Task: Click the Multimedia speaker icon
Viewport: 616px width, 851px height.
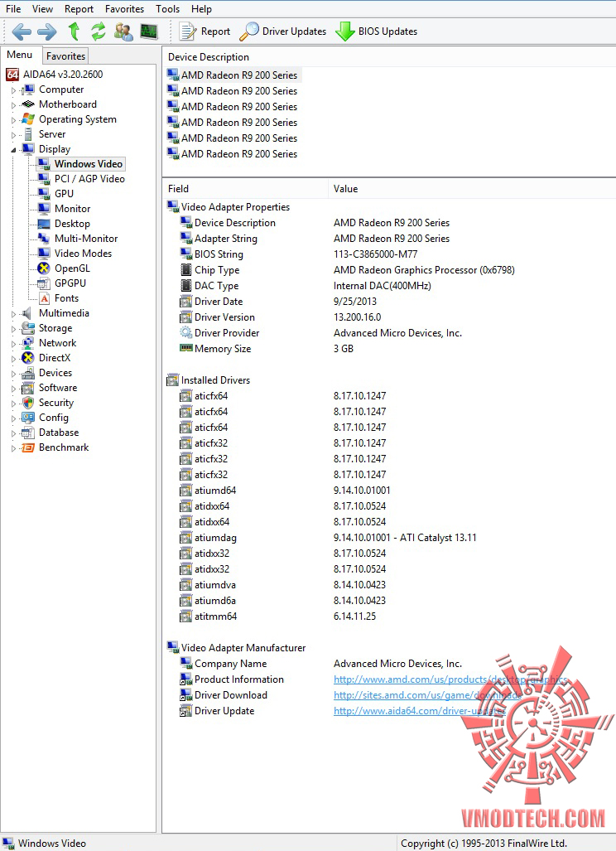Action: pos(27,313)
